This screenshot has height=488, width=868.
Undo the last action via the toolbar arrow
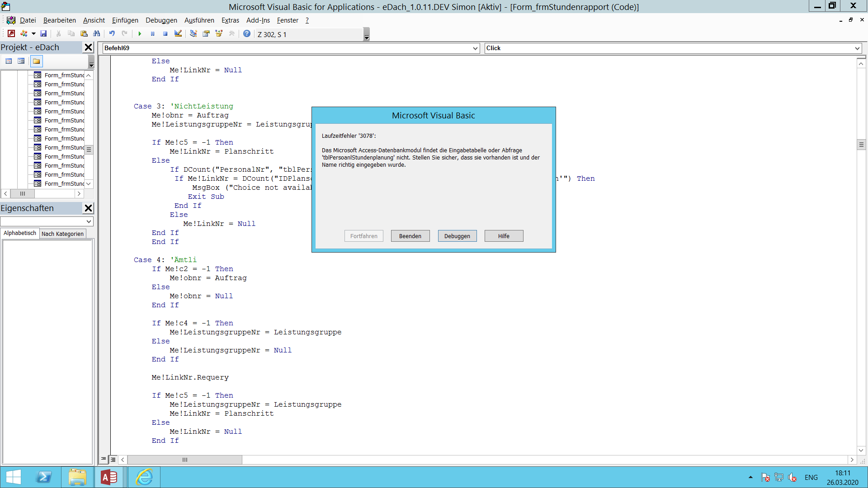[x=112, y=34]
